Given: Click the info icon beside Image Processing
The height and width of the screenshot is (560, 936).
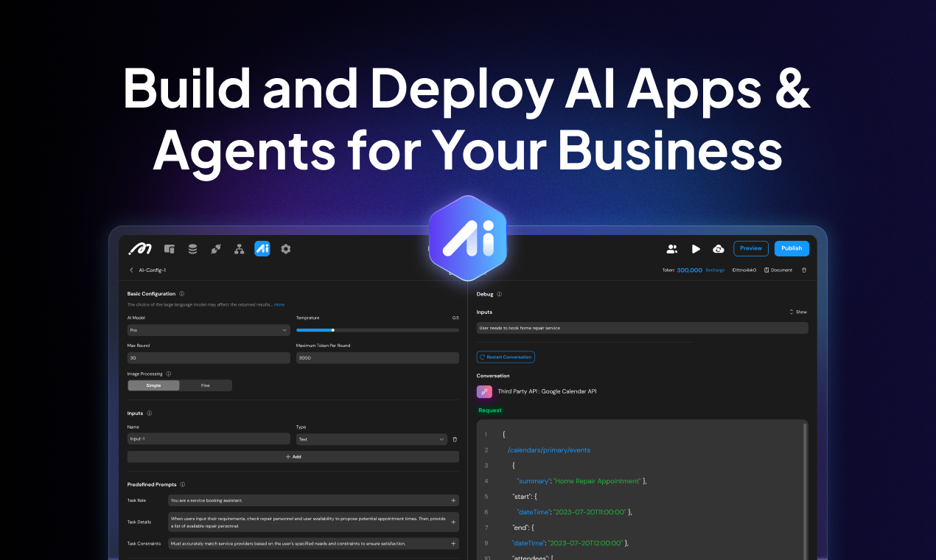Looking at the screenshot, I should click(169, 374).
